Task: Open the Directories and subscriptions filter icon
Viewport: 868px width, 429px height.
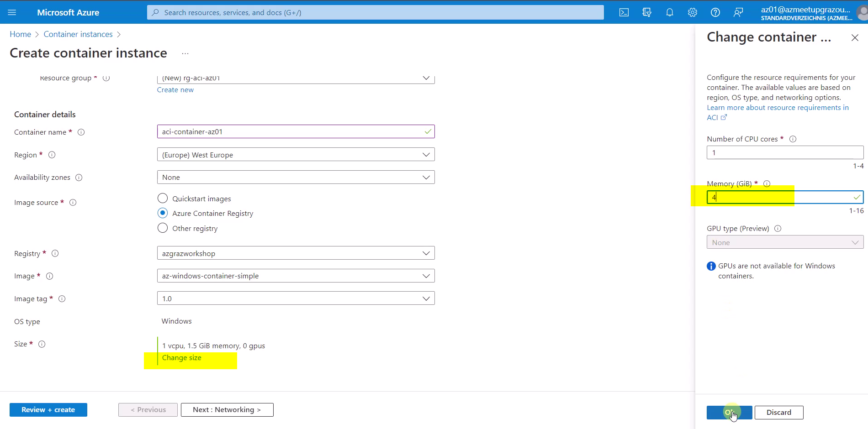Action: click(647, 12)
